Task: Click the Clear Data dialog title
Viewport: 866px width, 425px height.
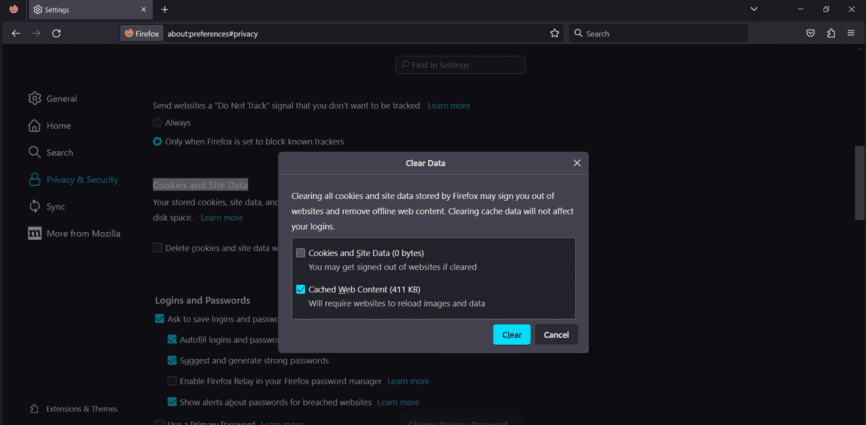Action: click(425, 163)
